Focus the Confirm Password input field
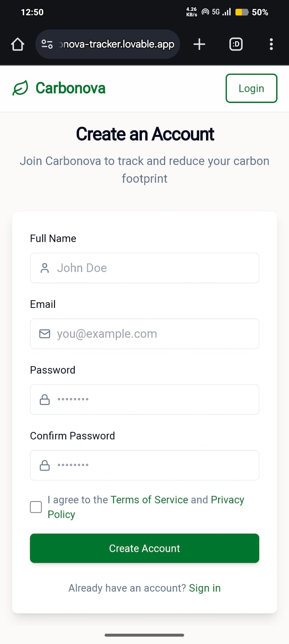 click(153, 465)
